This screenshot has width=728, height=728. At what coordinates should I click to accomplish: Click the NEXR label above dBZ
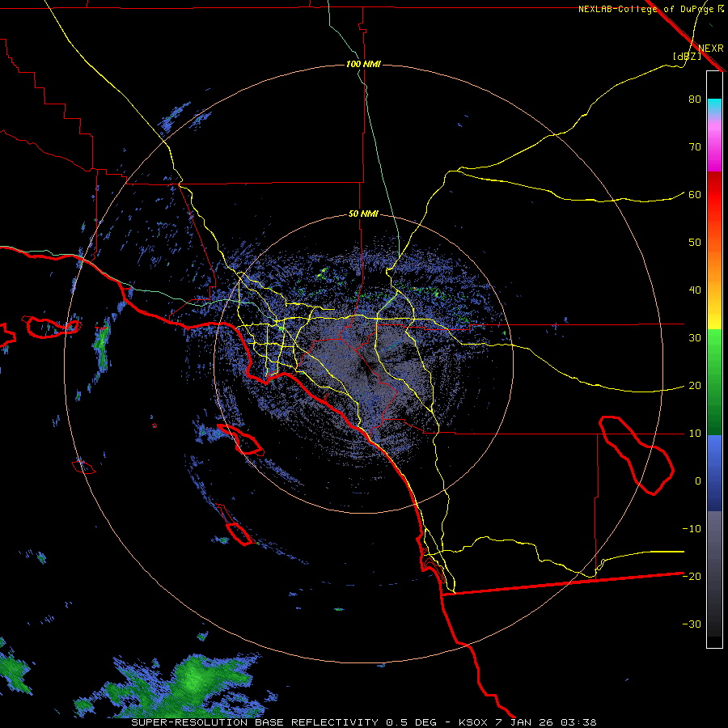(x=711, y=49)
